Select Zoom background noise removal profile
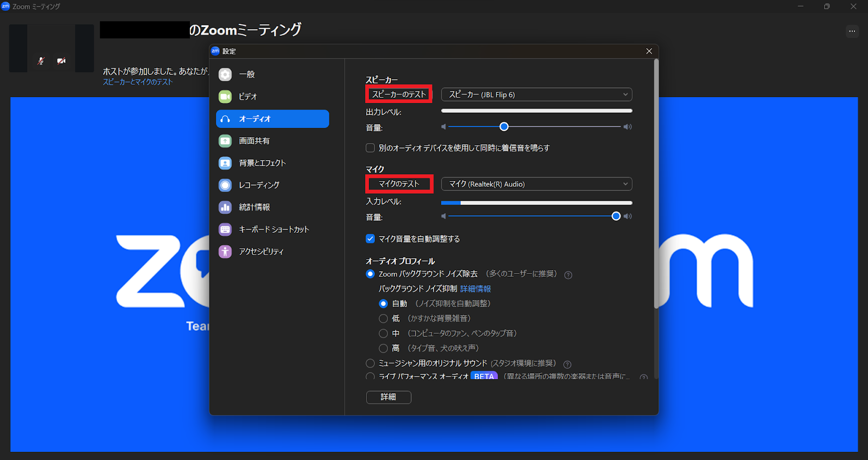Viewport: 868px width, 460px height. 371,274
